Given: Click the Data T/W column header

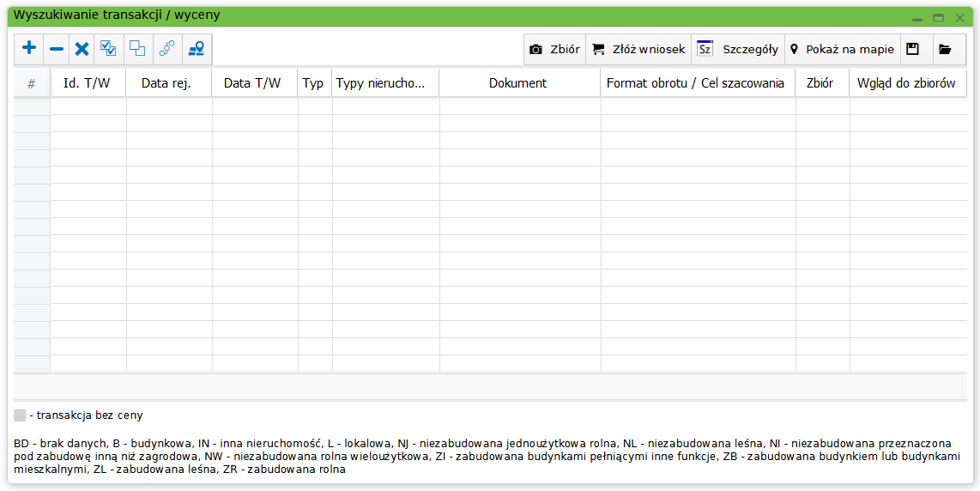Looking at the screenshot, I should click(252, 83).
